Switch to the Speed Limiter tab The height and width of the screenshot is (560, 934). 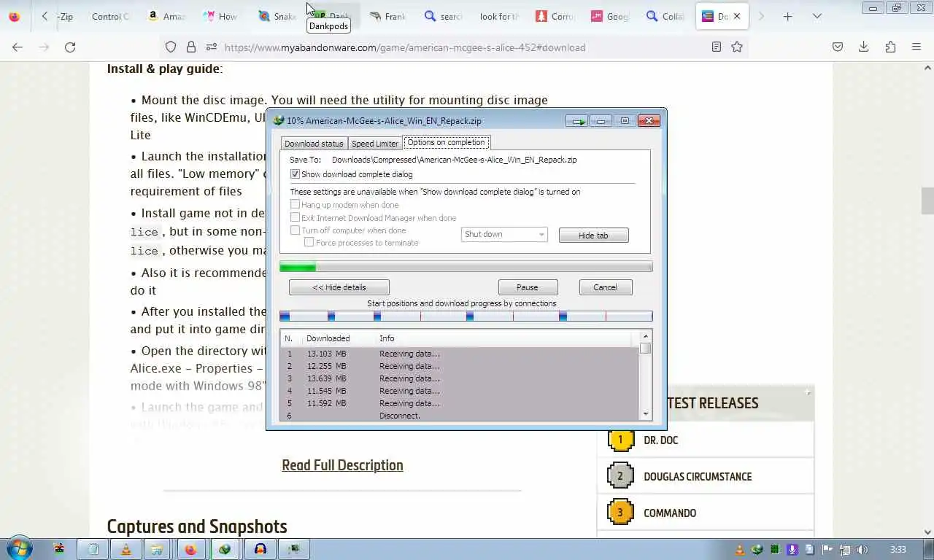(375, 144)
